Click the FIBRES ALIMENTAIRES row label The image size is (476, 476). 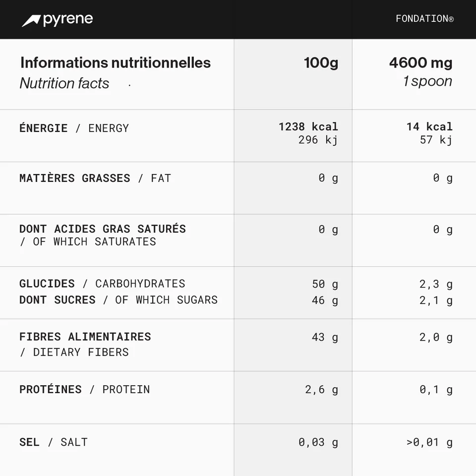tap(85, 344)
